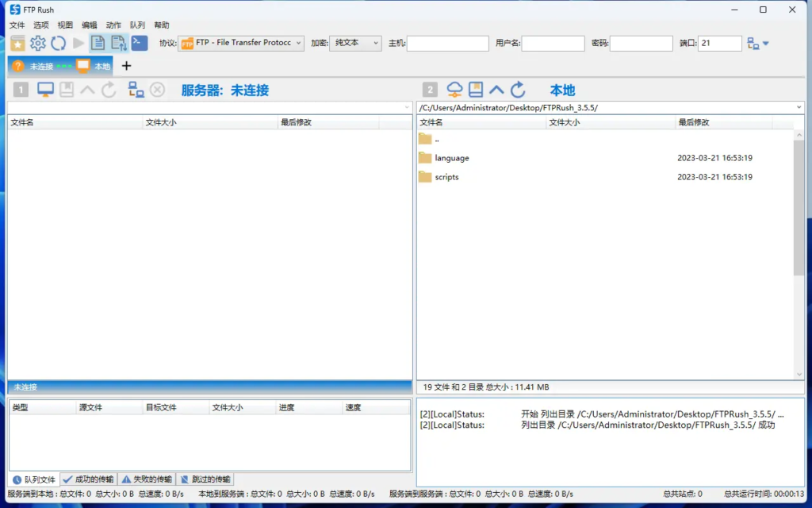Click left pane bookmark save icon
812x508 pixels.
pyautogui.click(x=67, y=90)
